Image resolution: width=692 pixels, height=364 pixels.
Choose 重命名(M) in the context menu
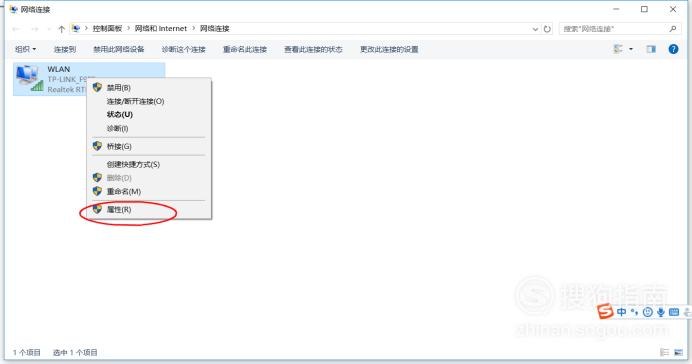(149, 191)
